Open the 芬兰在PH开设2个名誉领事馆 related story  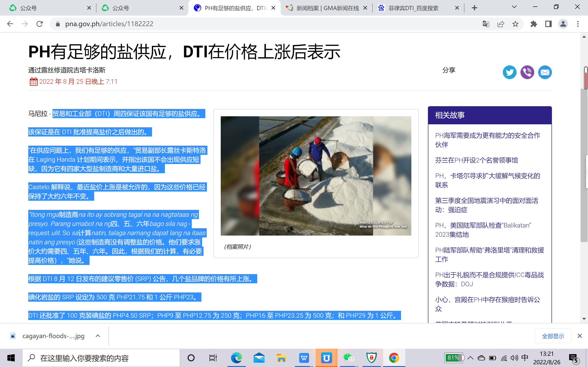click(x=476, y=160)
